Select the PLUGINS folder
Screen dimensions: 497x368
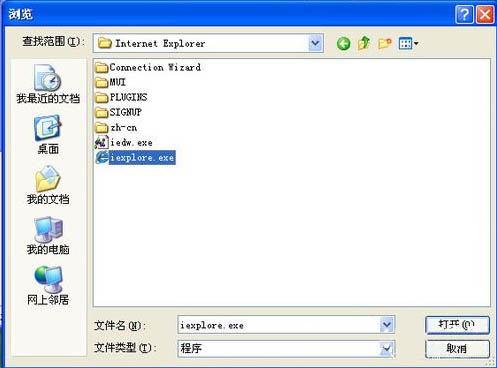(x=121, y=97)
